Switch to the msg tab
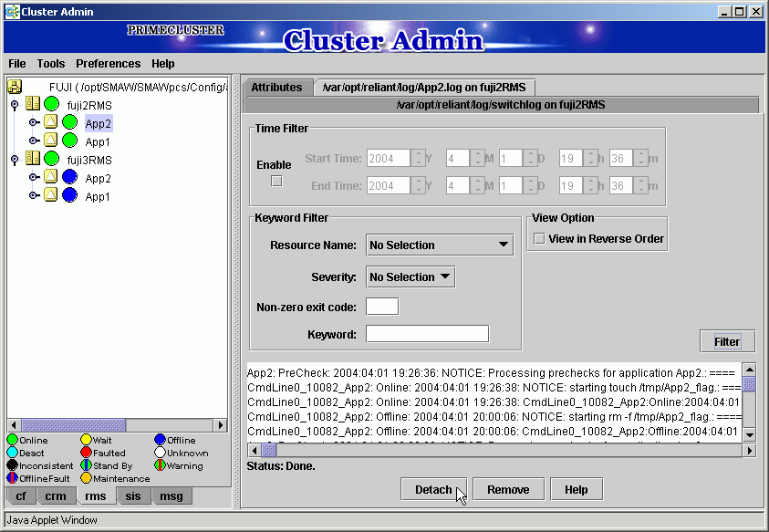The width and height of the screenshot is (769, 532). tap(171, 496)
